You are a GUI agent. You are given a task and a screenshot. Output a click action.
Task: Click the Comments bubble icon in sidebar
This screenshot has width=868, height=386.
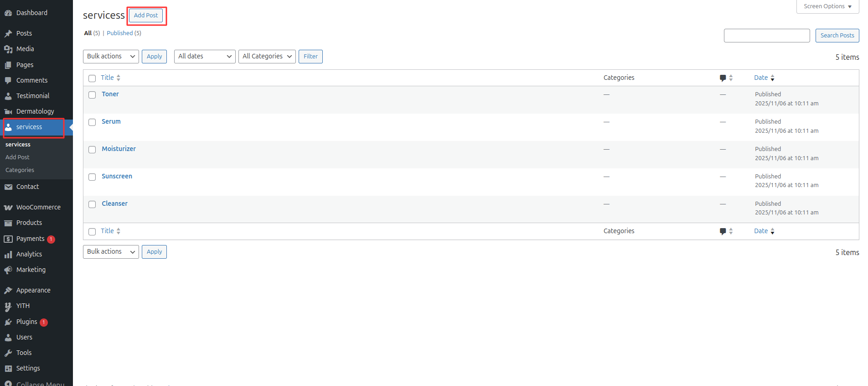coord(8,80)
